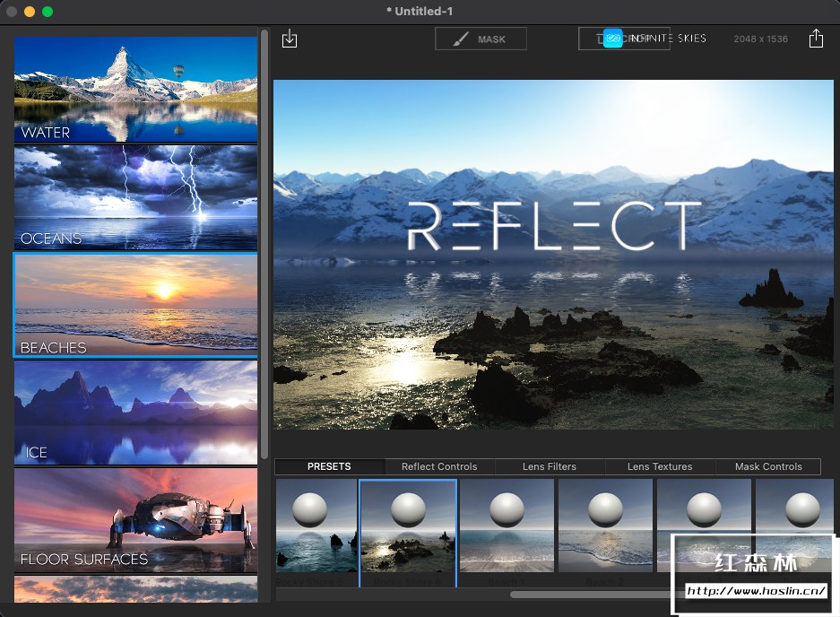Click the blue Infinite Skies icon
This screenshot has height=617, width=840.
[612, 39]
